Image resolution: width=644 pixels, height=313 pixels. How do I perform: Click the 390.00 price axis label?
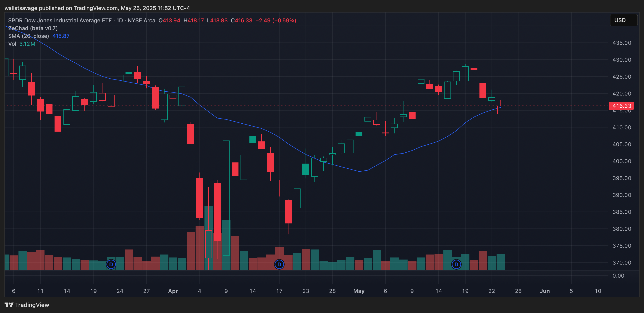point(622,195)
